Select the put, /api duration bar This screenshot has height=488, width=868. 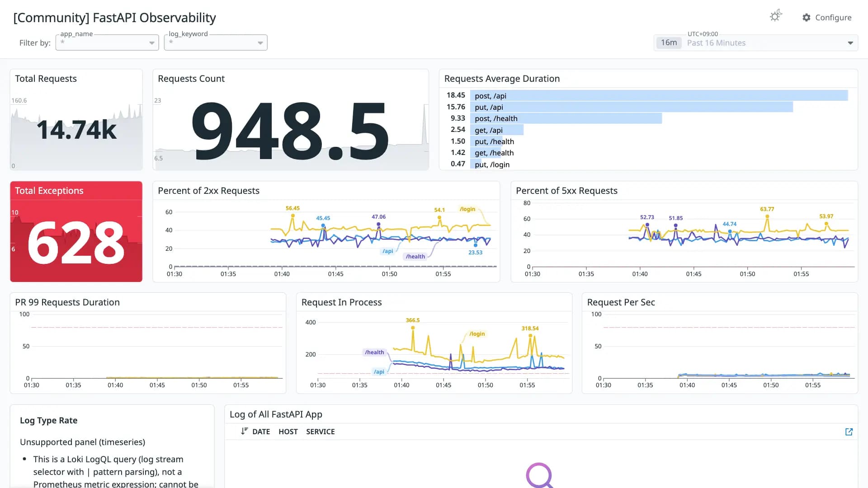point(632,107)
